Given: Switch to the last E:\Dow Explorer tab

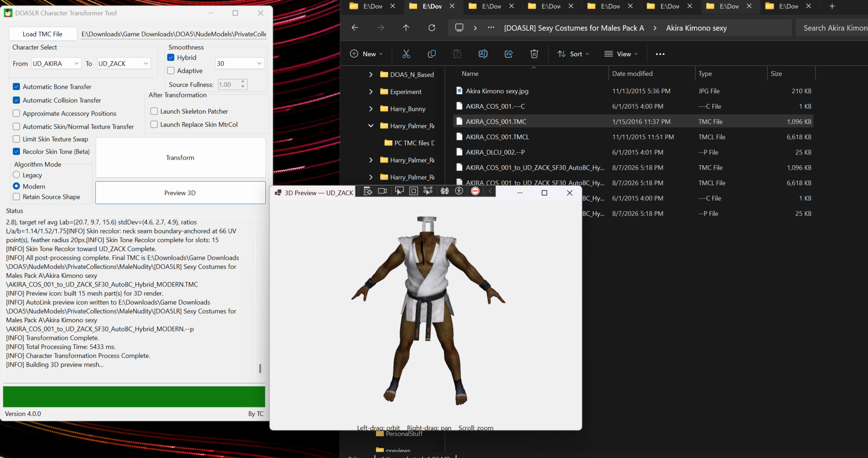Looking at the screenshot, I should (788, 6).
